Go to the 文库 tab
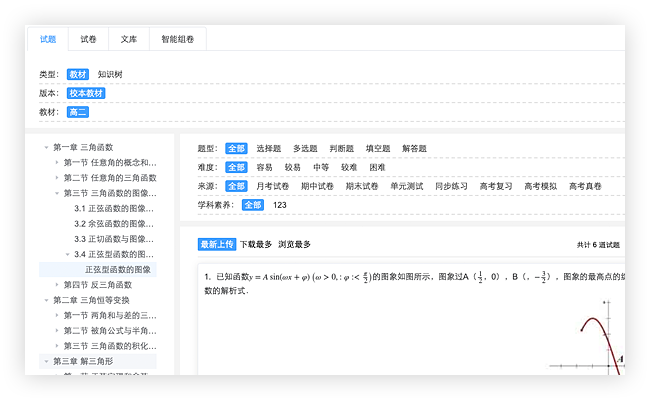This screenshot has height=400, width=650. (128, 39)
